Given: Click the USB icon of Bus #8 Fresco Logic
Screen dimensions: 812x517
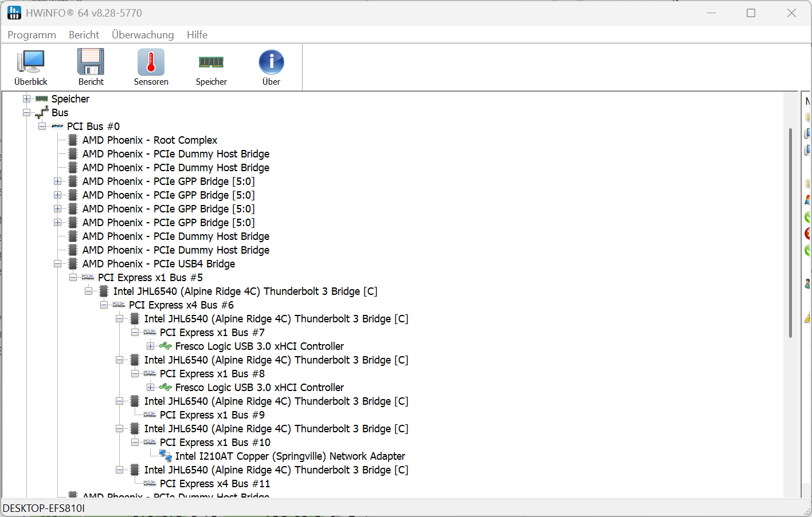Looking at the screenshot, I should coord(166,387).
